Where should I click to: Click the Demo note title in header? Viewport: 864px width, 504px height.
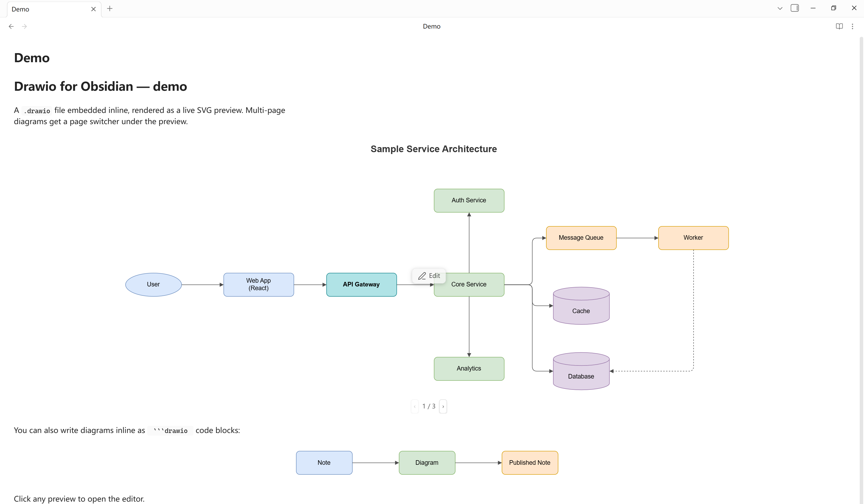click(x=431, y=26)
